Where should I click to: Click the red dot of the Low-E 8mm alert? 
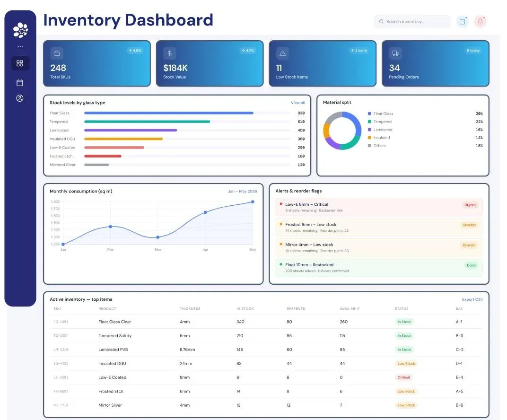pyautogui.click(x=280, y=204)
